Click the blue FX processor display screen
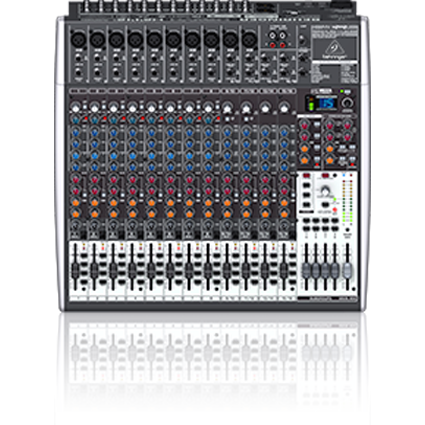The height and width of the screenshot is (425, 425). click(327, 103)
